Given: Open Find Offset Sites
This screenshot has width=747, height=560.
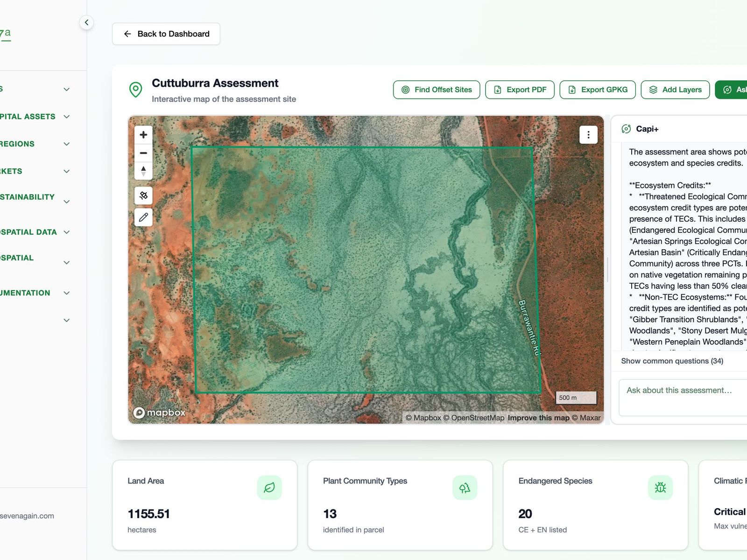Looking at the screenshot, I should [437, 90].
